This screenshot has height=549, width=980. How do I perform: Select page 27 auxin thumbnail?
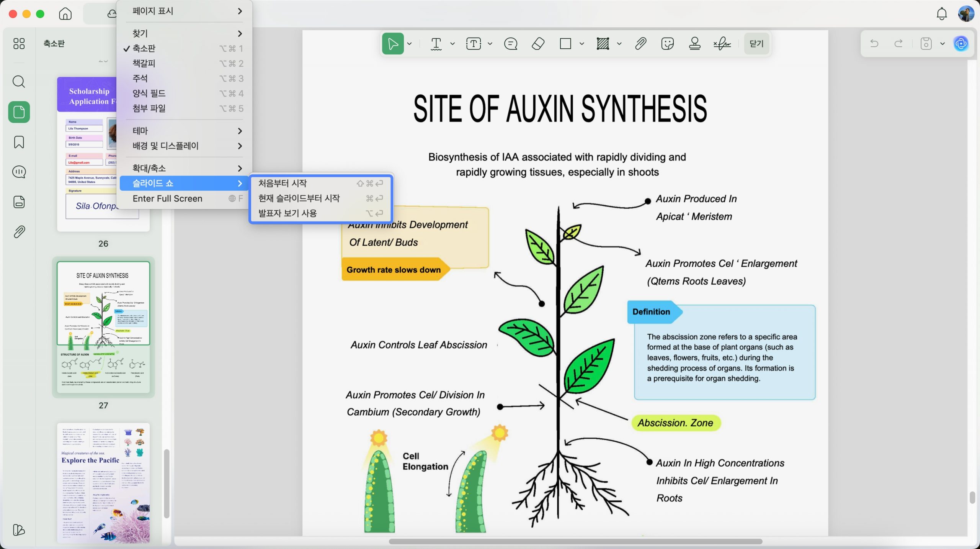103,327
